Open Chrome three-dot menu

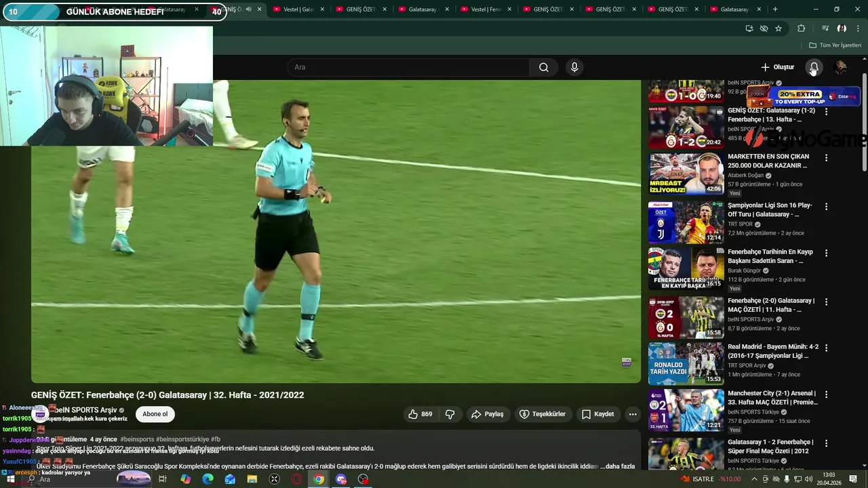tap(858, 28)
